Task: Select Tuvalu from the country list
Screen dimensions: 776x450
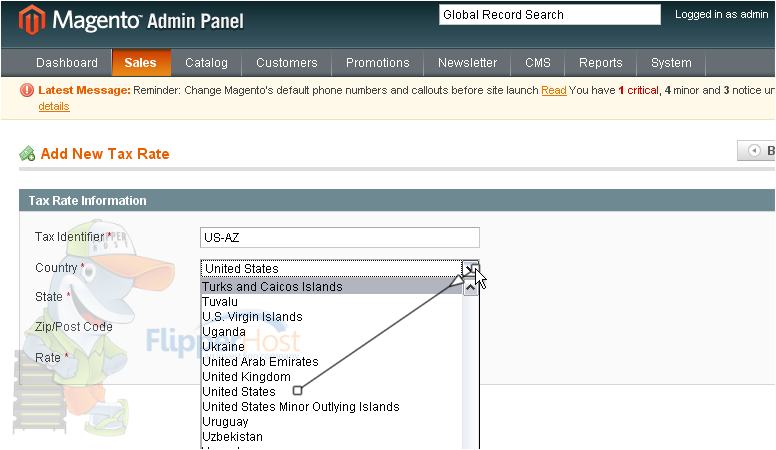Action: (332, 301)
